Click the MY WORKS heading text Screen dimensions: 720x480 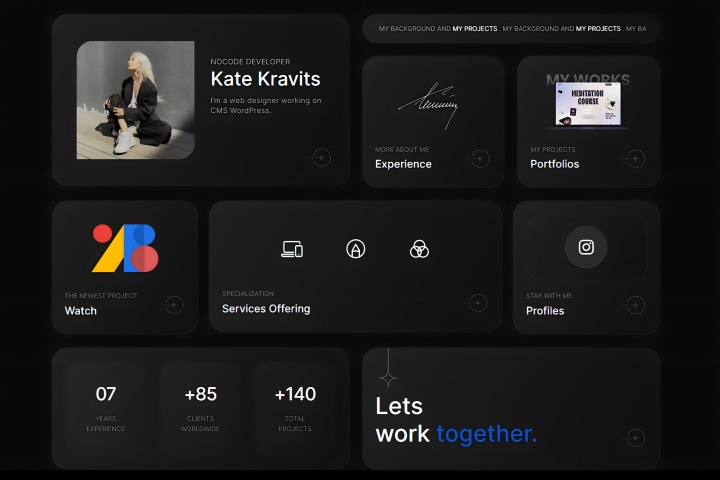pos(588,79)
